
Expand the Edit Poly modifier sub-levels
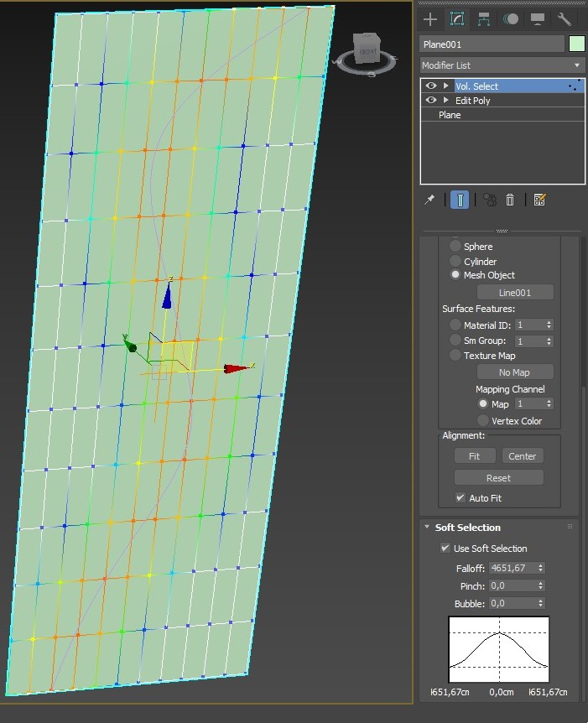pos(446,101)
